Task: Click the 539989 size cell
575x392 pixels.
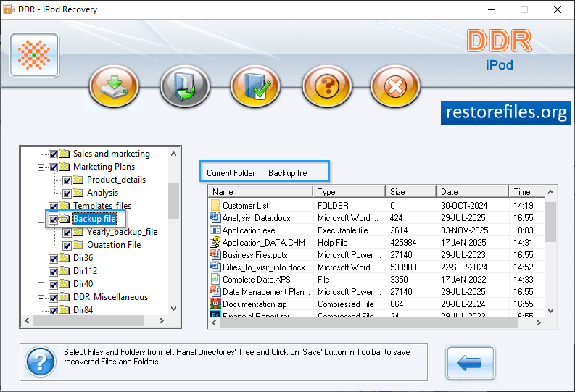Action: [403, 267]
